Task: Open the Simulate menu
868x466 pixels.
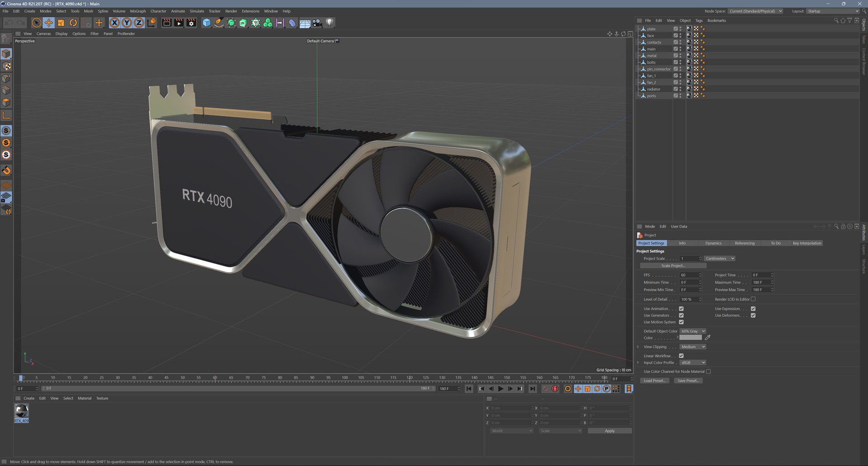Action: (x=197, y=11)
